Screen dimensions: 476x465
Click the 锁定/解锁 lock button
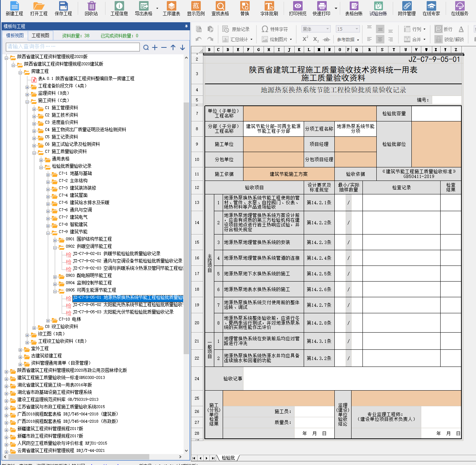pos(450,39)
